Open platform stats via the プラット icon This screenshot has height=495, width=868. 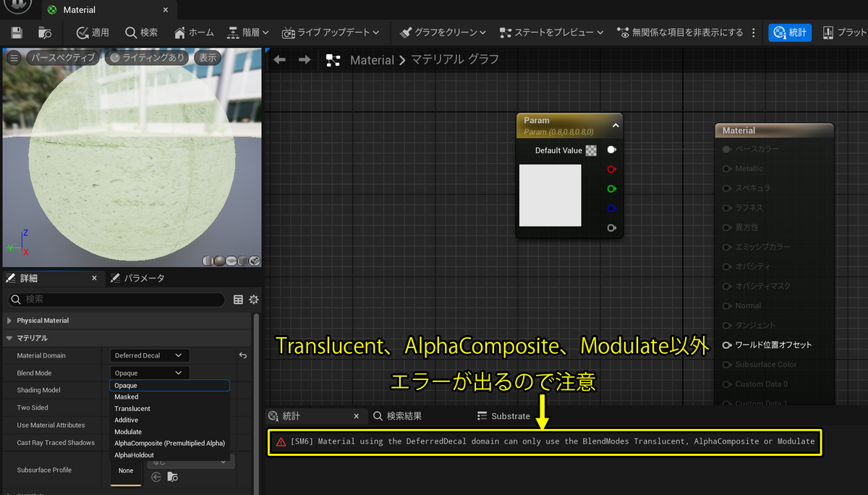(x=844, y=32)
